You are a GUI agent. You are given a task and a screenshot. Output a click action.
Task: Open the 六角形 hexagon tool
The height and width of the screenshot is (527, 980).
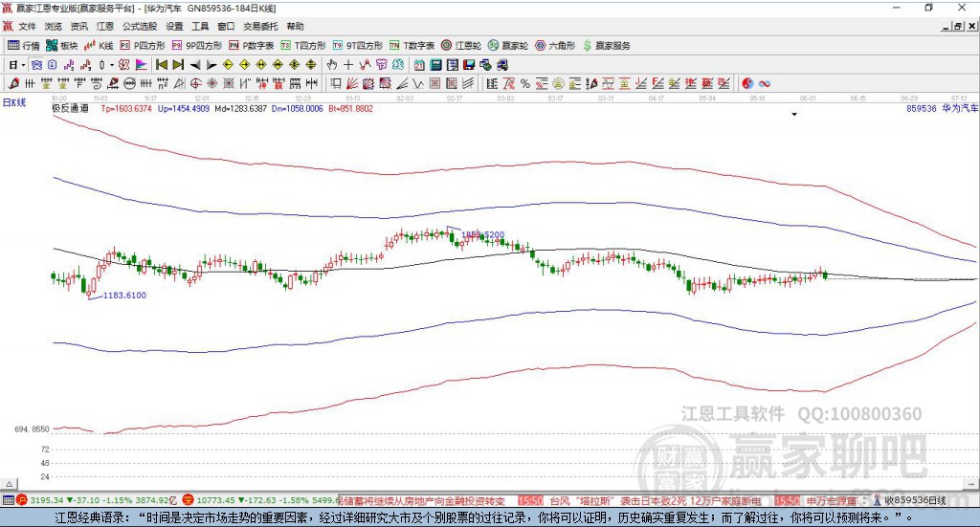[555, 46]
